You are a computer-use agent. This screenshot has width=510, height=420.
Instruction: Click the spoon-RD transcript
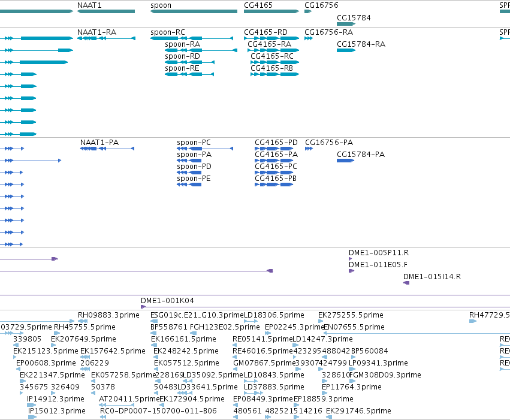(189, 62)
